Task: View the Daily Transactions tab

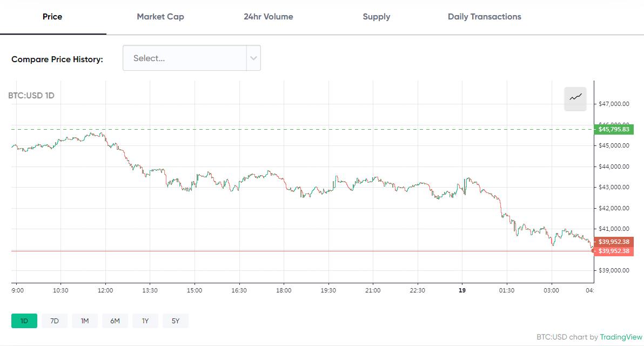Action: coord(484,17)
